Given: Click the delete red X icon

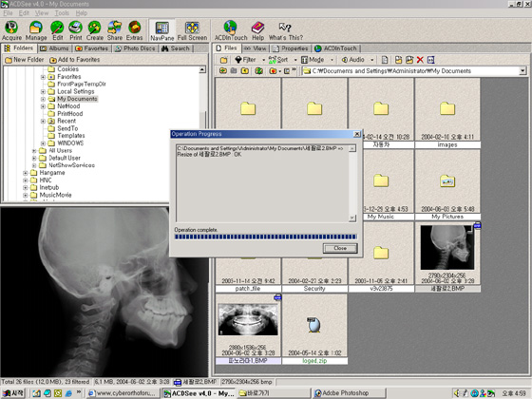Looking at the screenshot, I should (420, 60).
